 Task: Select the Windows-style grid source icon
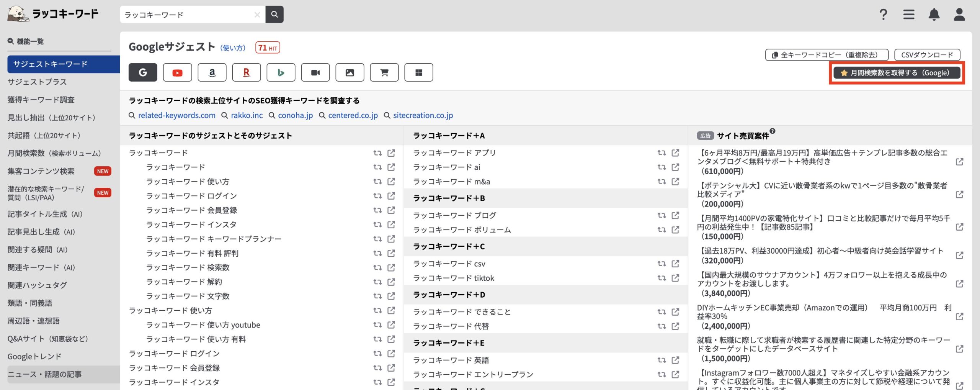point(418,72)
